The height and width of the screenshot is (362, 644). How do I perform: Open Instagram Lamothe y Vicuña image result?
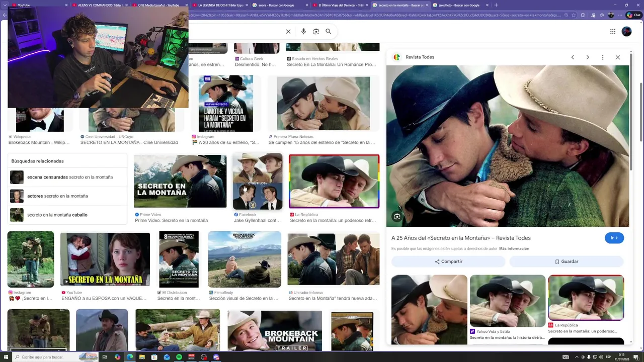click(x=226, y=104)
